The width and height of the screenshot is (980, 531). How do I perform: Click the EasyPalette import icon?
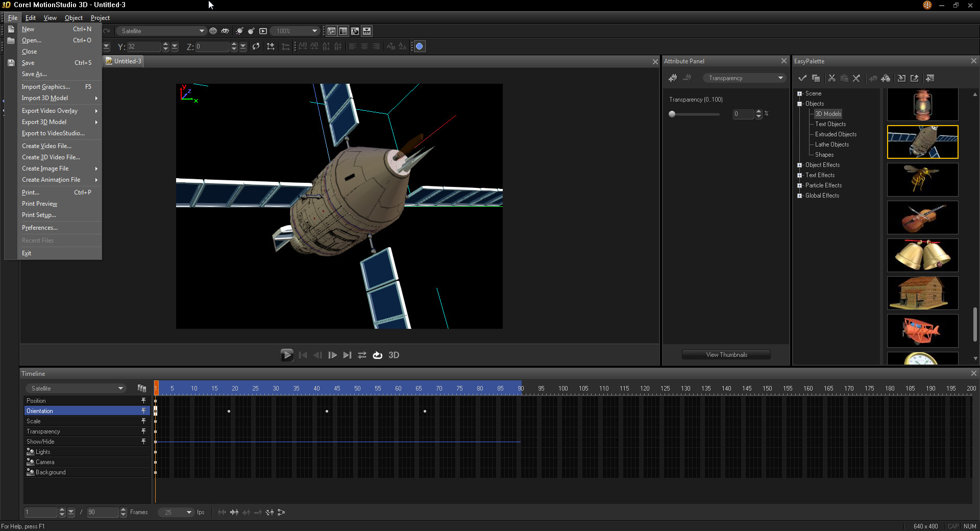(901, 78)
